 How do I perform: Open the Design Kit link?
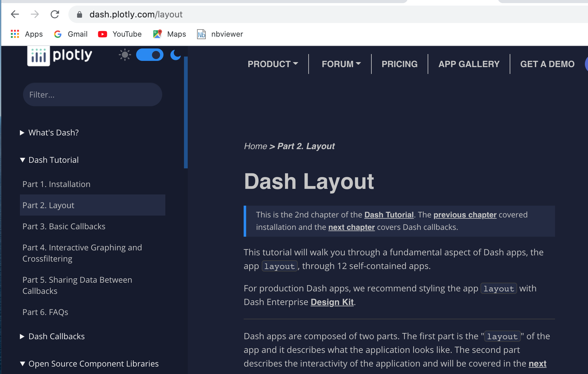click(332, 302)
